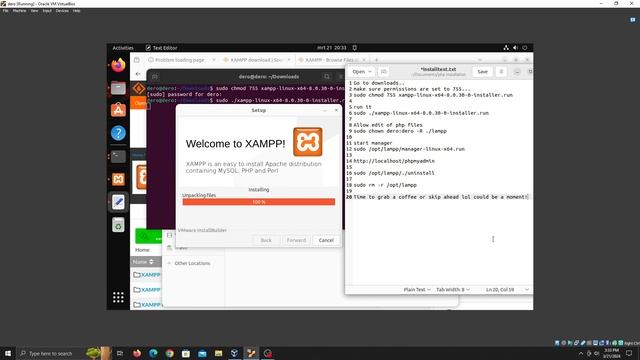Click the XAMPP installer icon in the dock
This screenshot has height=360, width=640.
pyautogui.click(x=118, y=179)
